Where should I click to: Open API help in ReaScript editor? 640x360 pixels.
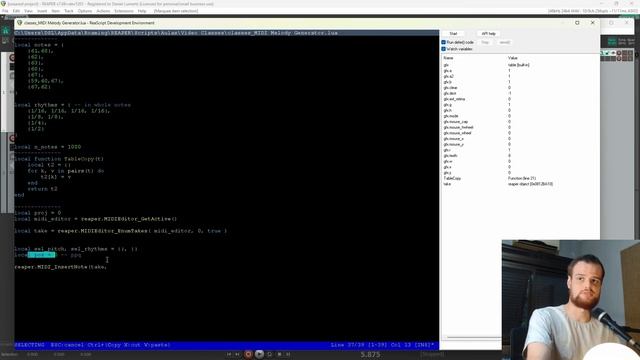[488, 33]
